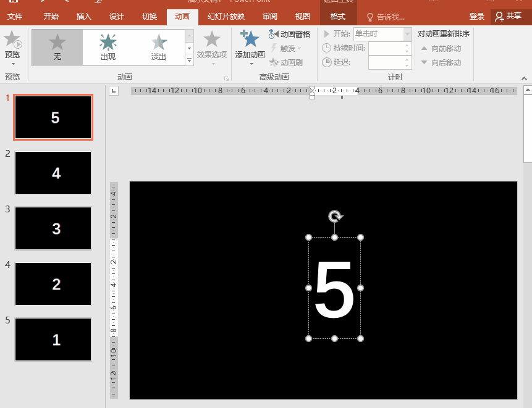The width and height of the screenshot is (532, 408).
Task: Open the 开始 start timing dropdown
Action: (407, 34)
